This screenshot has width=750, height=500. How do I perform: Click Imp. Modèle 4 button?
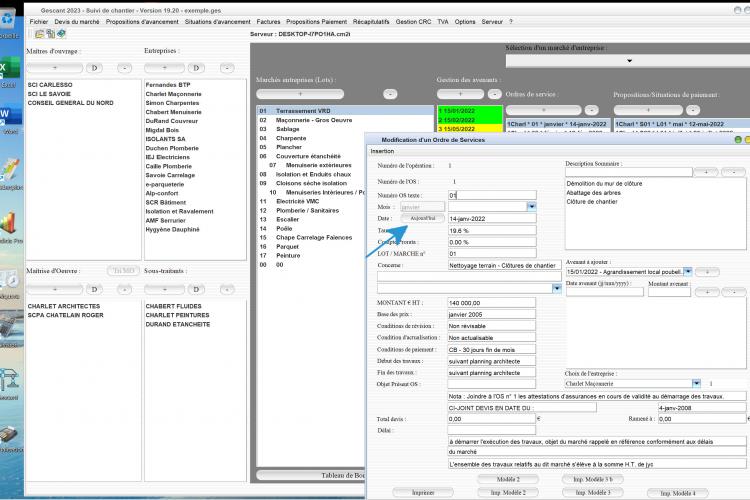(x=678, y=493)
